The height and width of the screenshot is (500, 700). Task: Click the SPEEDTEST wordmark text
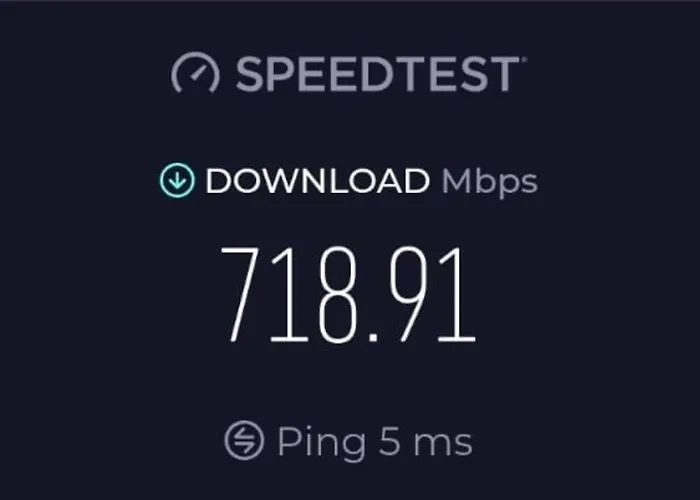point(377,75)
